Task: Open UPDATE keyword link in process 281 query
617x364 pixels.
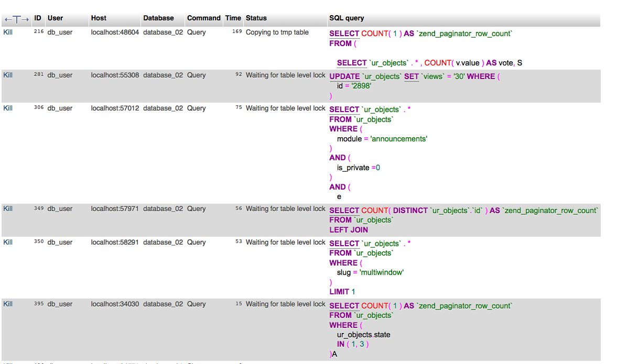Action: [x=344, y=76]
